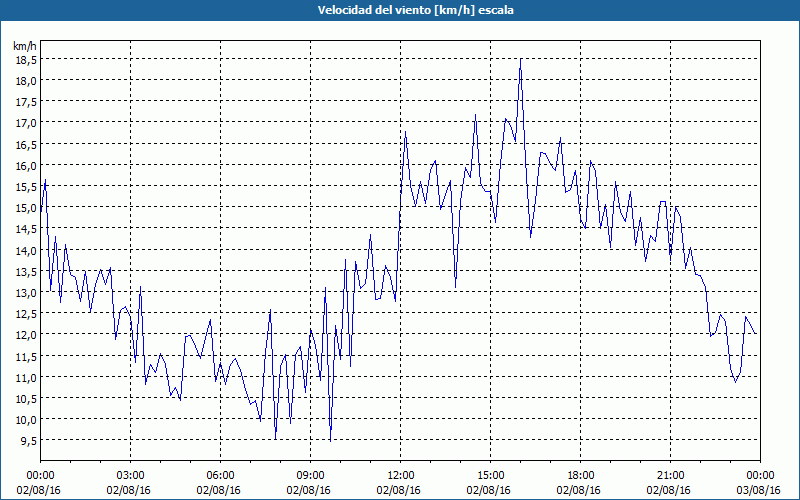Click the 14,0 y-axis value
Viewport: 800px width, 500px height.
point(26,250)
